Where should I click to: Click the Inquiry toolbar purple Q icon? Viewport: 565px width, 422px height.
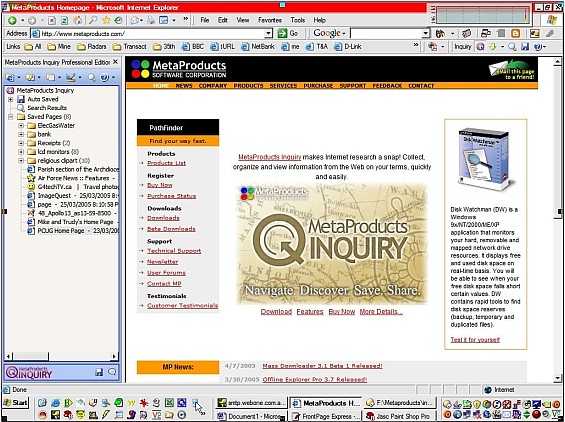[x=480, y=46]
